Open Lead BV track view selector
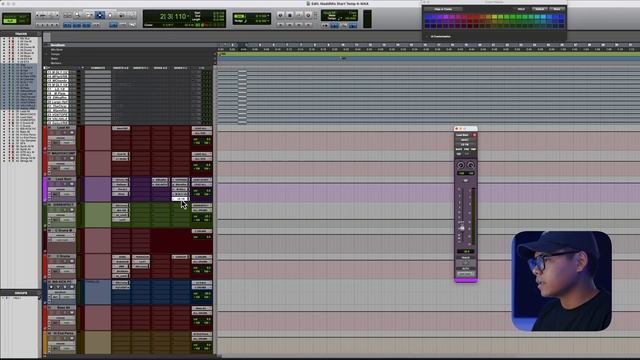 point(62,138)
